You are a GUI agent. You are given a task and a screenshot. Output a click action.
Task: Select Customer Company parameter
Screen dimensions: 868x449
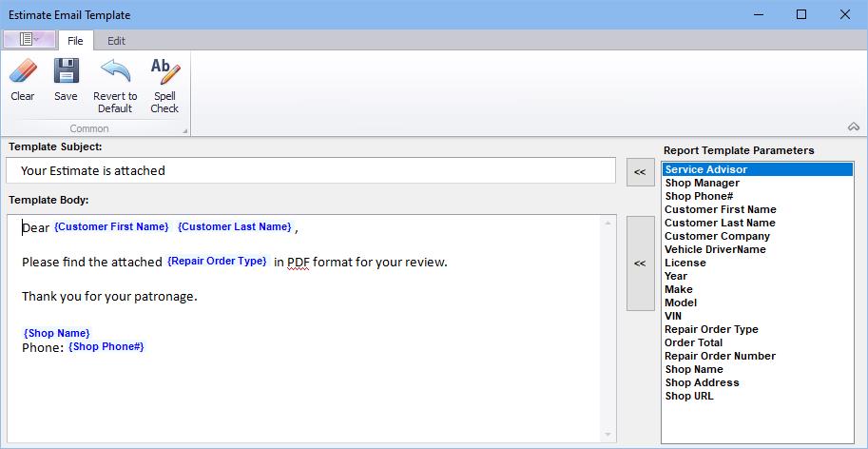[x=717, y=236]
